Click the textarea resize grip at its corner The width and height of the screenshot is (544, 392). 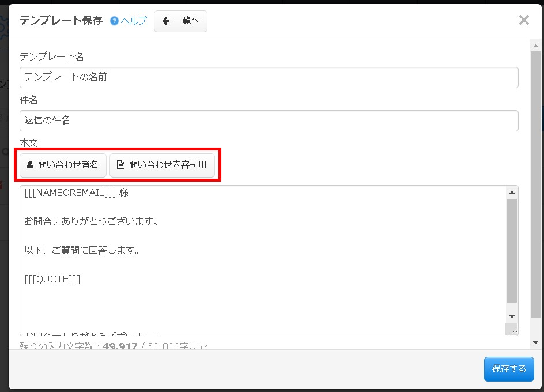click(x=512, y=330)
